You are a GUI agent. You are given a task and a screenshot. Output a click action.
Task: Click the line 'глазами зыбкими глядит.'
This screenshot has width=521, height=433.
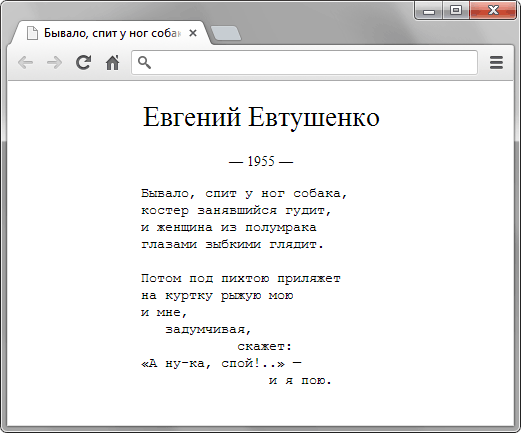(x=232, y=245)
